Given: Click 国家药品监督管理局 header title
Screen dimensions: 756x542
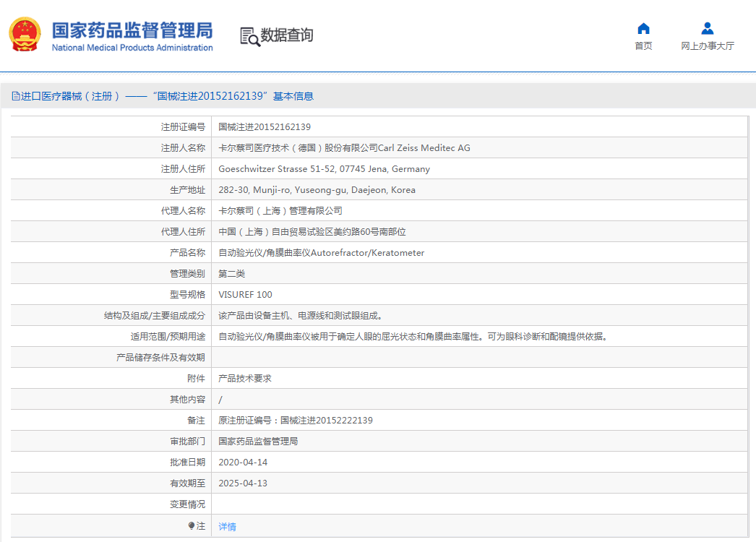Looking at the screenshot, I should (x=132, y=30).
